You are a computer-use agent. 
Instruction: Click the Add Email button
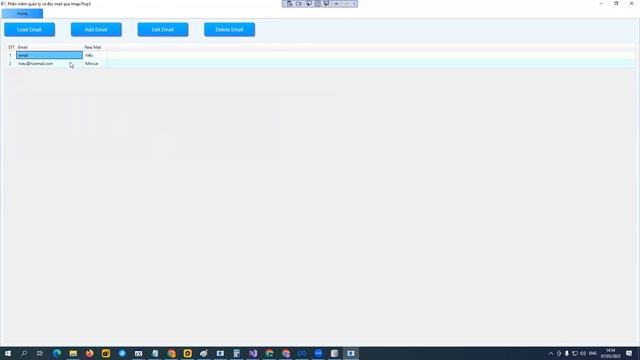click(x=96, y=29)
